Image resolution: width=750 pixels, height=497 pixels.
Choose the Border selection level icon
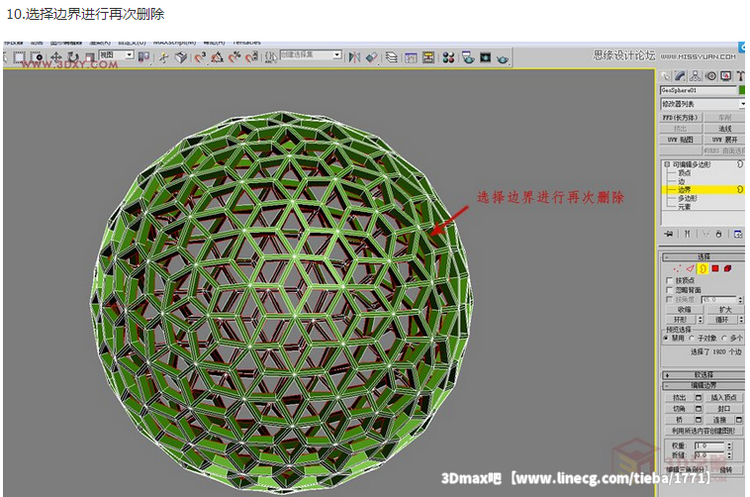(x=702, y=269)
